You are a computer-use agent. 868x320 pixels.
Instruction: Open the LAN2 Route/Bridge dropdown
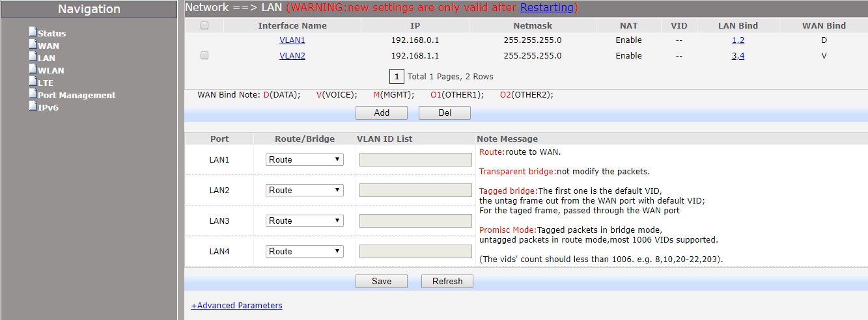point(304,191)
